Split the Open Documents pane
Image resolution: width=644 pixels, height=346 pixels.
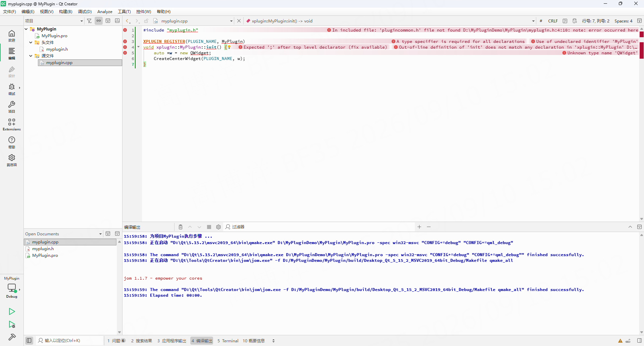108,234
